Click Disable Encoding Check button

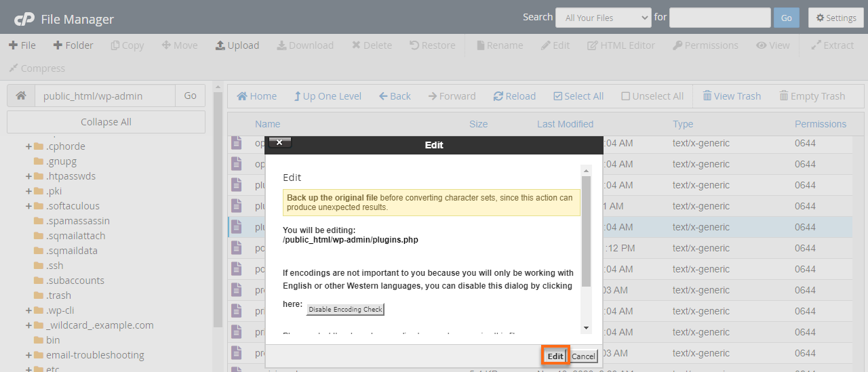(x=345, y=310)
